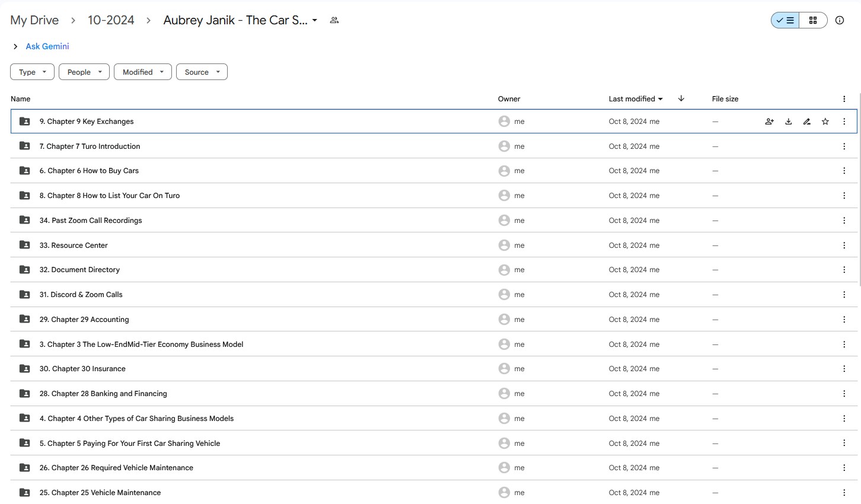Screen dimensions: 861x504
Task: Select 34. Past Zoom Call Recordings folder
Action: point(433,221)
